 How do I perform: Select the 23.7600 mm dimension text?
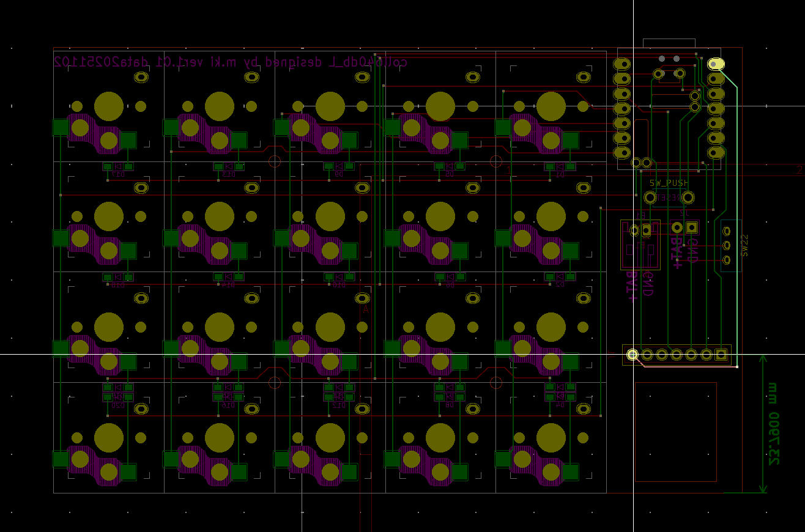click(x=773, y=424)
